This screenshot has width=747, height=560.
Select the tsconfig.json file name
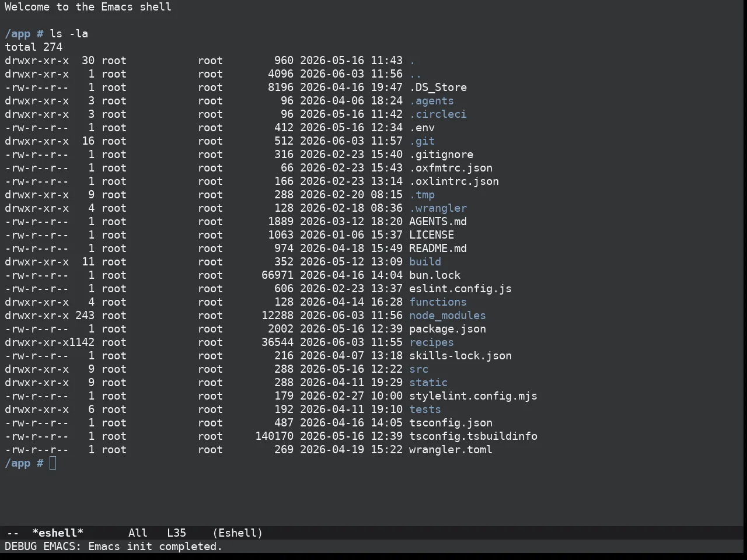pyautogui.click(x=451, y=423)
